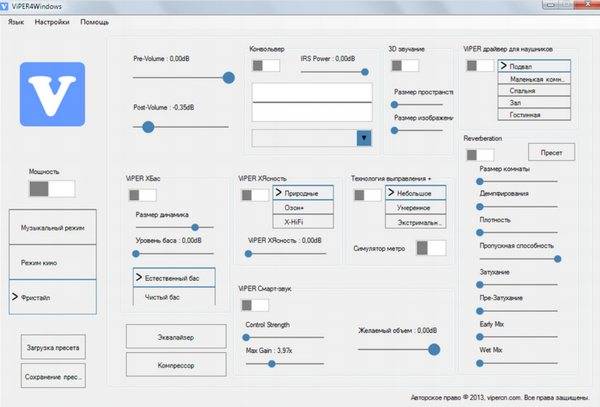Select Зал room option

534,102
